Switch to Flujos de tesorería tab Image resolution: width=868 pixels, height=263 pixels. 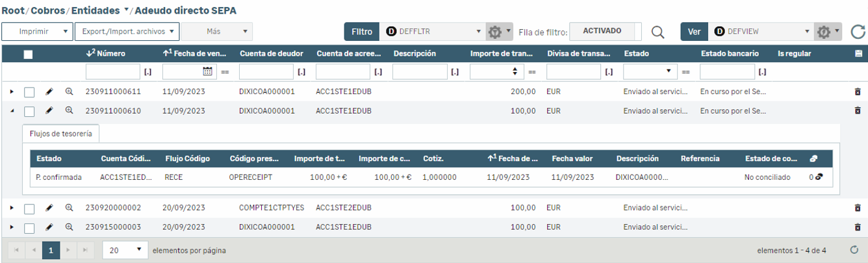60,134
